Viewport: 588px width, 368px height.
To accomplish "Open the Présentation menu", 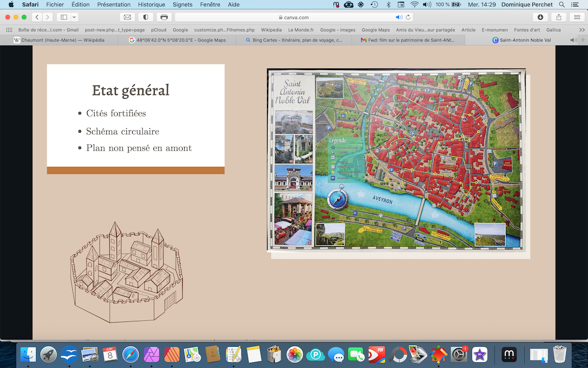I will (114, 5).
